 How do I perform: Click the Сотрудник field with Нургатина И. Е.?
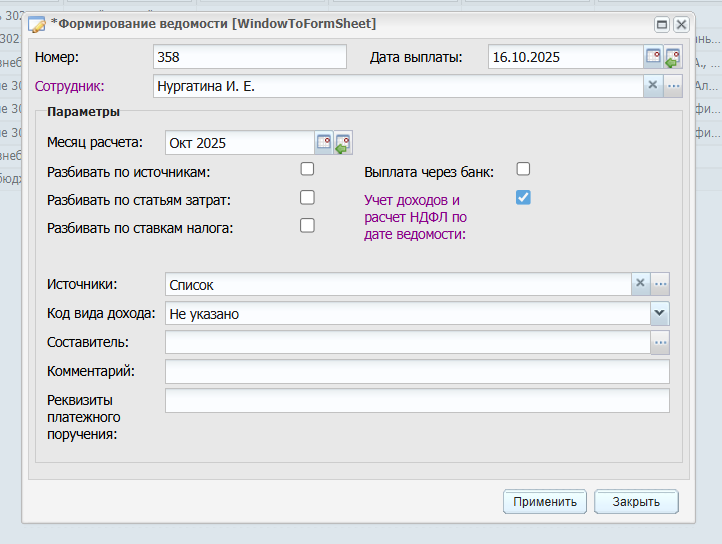point(398,86)
